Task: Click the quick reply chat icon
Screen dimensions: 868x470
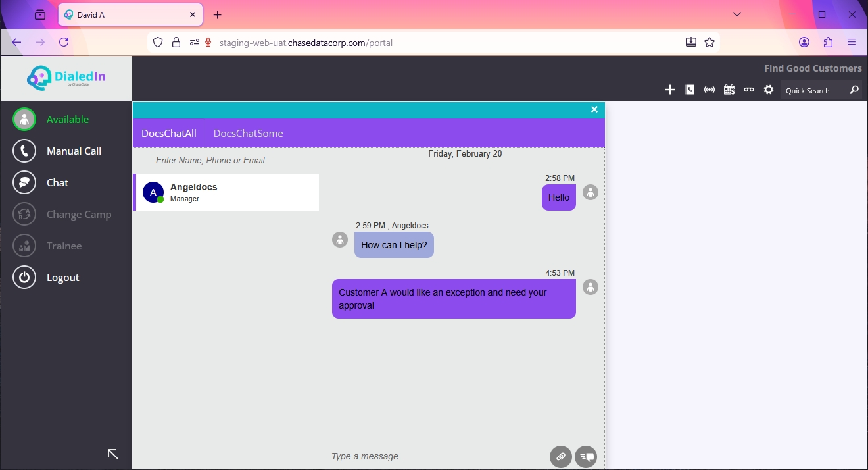Action: tap(586, 456)
